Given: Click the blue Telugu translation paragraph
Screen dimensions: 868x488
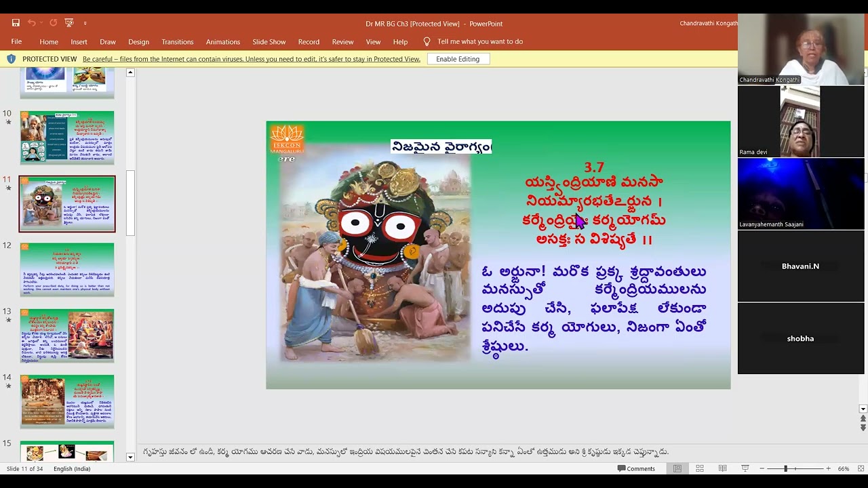Looking at the screenshot, I should coord(594,308).
